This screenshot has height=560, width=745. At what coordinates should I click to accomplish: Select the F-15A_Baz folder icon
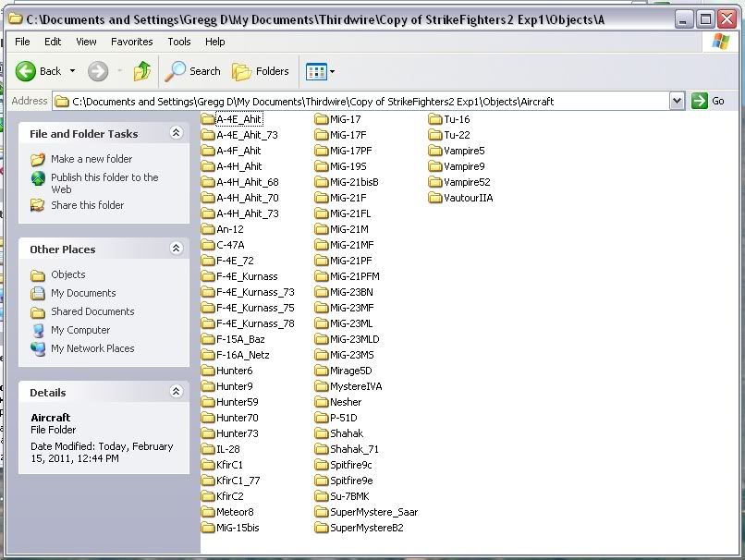click(208, 339)
